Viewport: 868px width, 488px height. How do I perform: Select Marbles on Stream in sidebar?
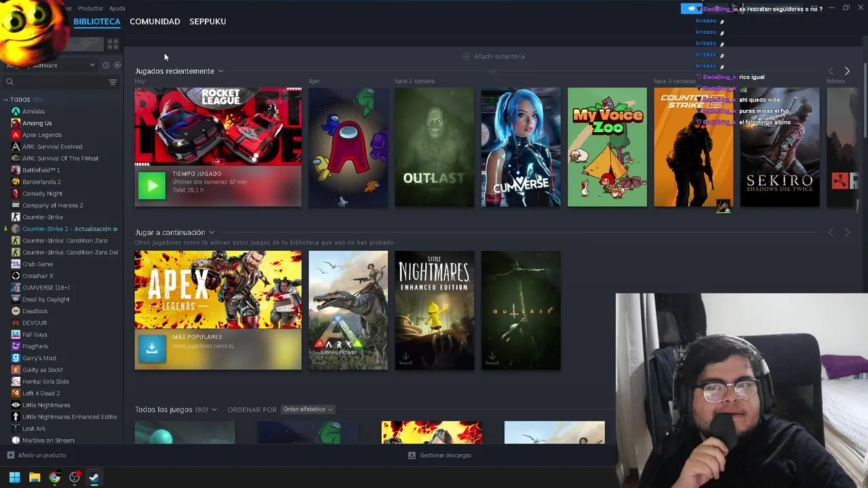[48, 441]
